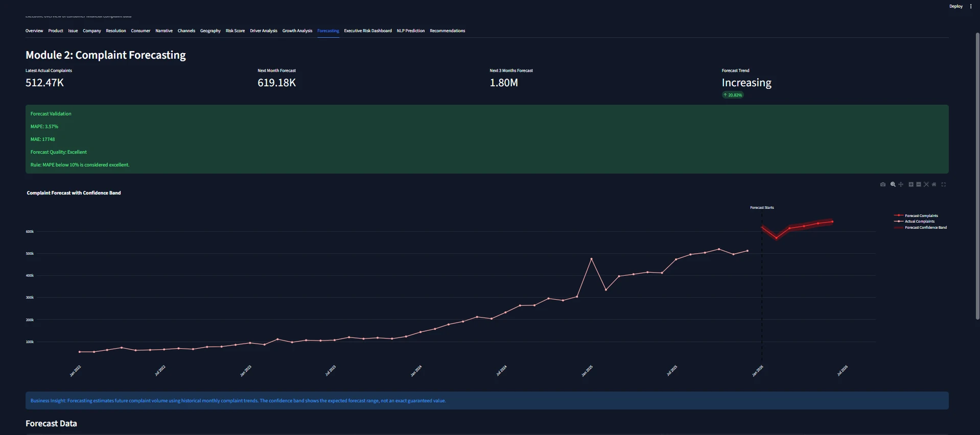Click the Forecast Validation heading in the green box
This screenshot has width=980, height=435.
(x=51, y=114)
